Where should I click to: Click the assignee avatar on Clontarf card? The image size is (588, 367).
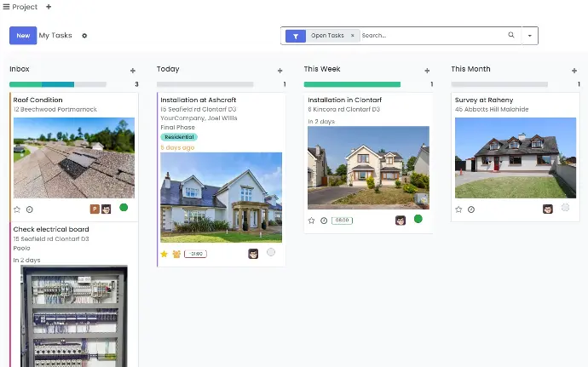[x=401, y=221]
